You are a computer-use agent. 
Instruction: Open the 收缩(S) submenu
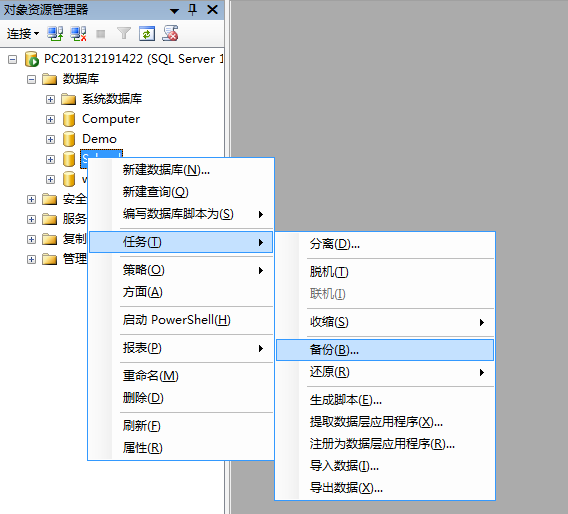385,322
